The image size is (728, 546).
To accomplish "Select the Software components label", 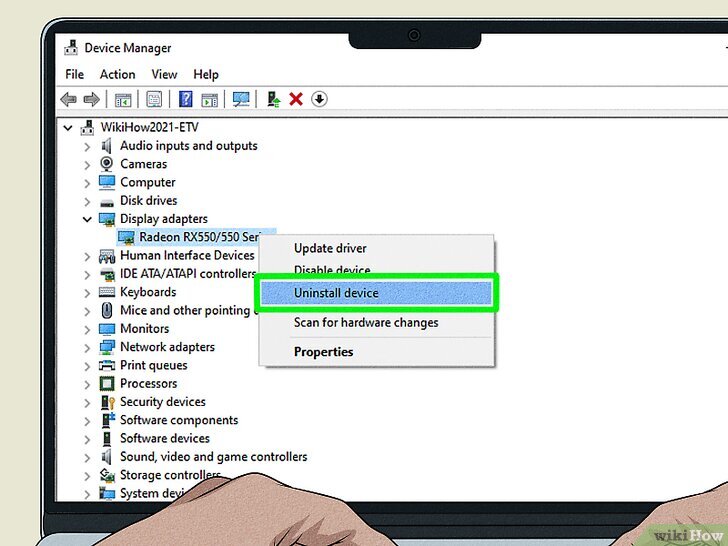I will (x=179, y=420).
